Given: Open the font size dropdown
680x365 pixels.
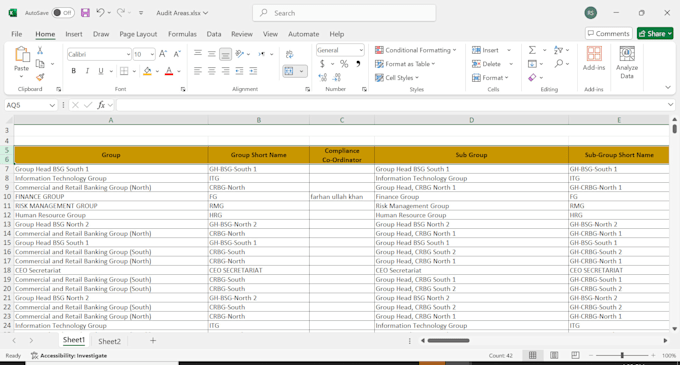Looking at the screenshot, I should point(152,54).
